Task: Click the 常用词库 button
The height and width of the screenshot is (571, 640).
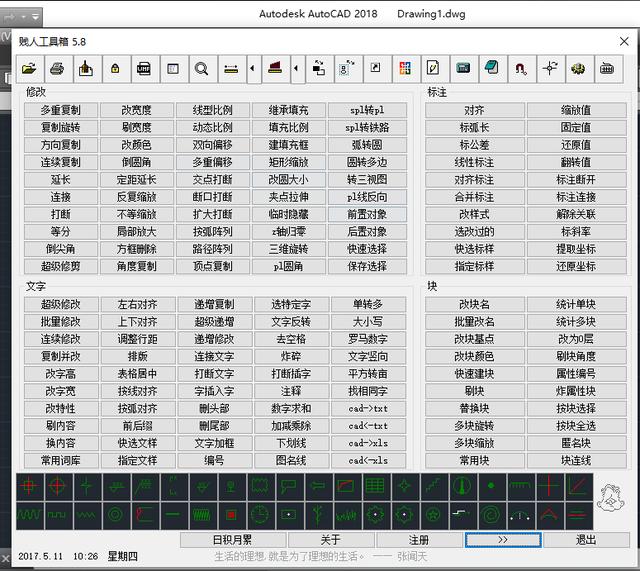Action: point(61,460)
